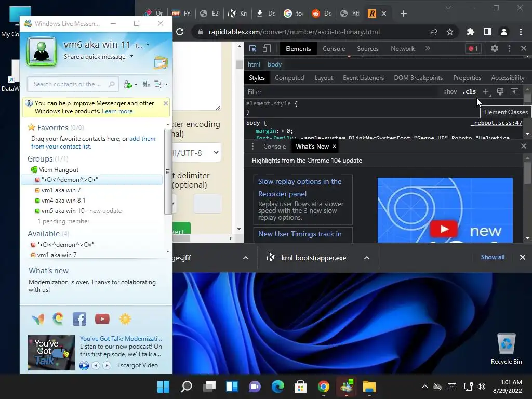Open Chrome extensions puzzle icon
This screenshot has height=399, width=532.
[x=470, y=32]
